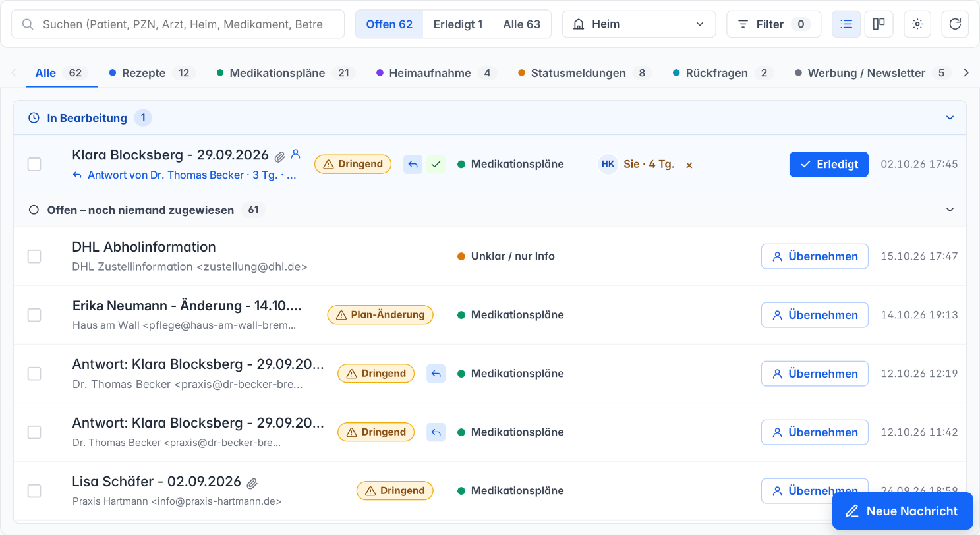The image size is (980, 535).
Task: Check the Erika Neumann message checkbox
Action: click(34, 315)
